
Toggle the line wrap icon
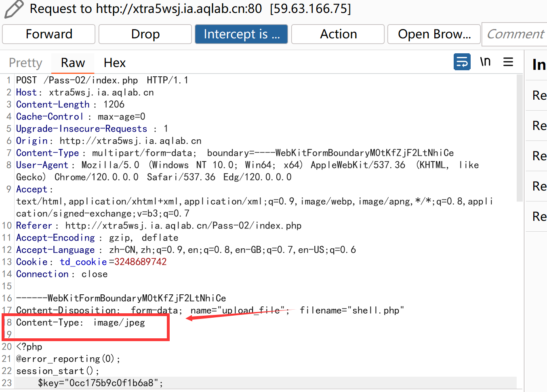[x=462, y=62]
